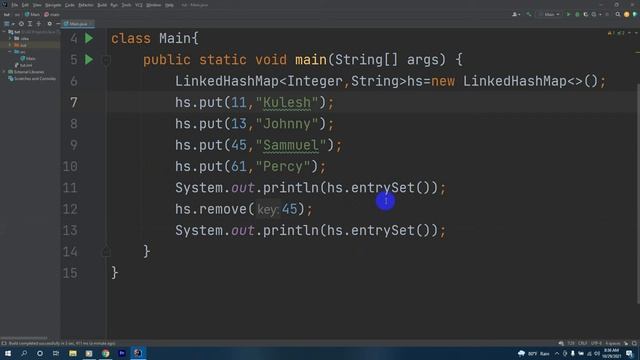This screenshot has width=640, height=360.
Task: Collapse method end fold marker at line 14
Action: point(106,251)
